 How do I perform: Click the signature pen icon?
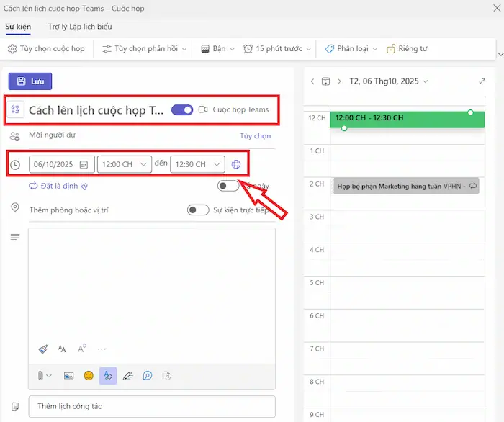click(127, 375)
